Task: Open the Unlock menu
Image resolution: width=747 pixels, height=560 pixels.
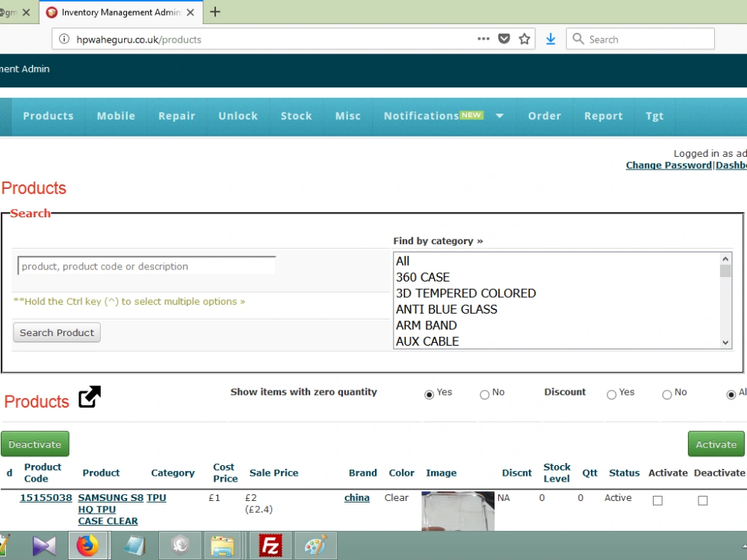Action: coord(238,116)
